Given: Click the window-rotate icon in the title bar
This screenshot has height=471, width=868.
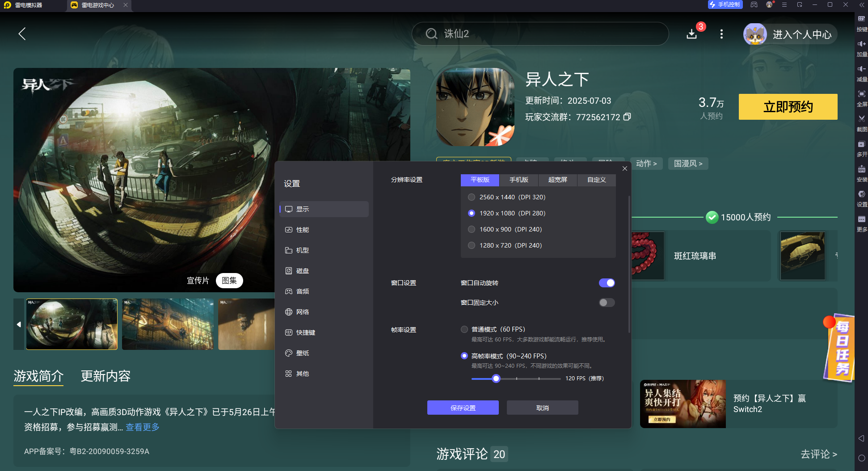Looking at the screenshot, I should (800, 4).
